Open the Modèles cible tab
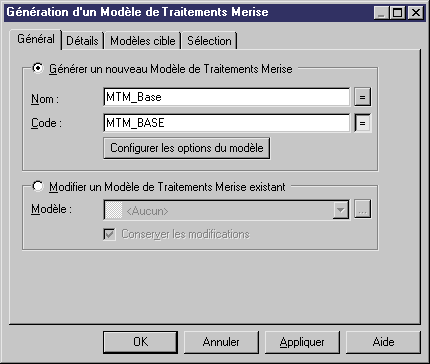The height and width of the screenshot is (364, 430). click(x=143, y=41)
